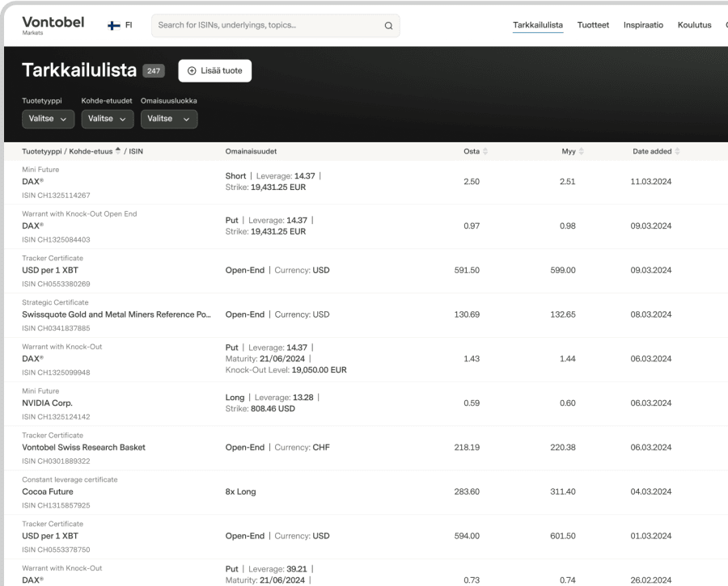The height and width of the screenshot is (586, 728).
Task: Sort by Kohde-etuus column arrow
Action: [x=118, y=150]
